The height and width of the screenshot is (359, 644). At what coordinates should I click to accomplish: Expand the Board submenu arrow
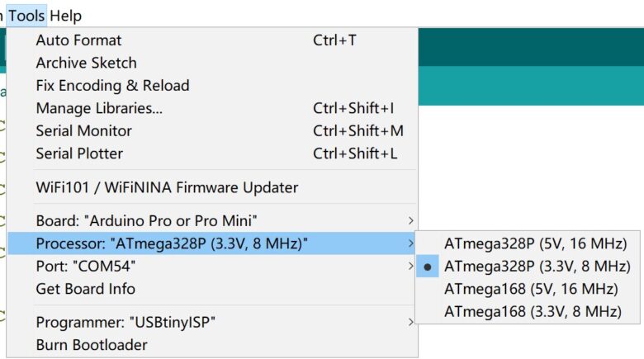tap(410, 221)
